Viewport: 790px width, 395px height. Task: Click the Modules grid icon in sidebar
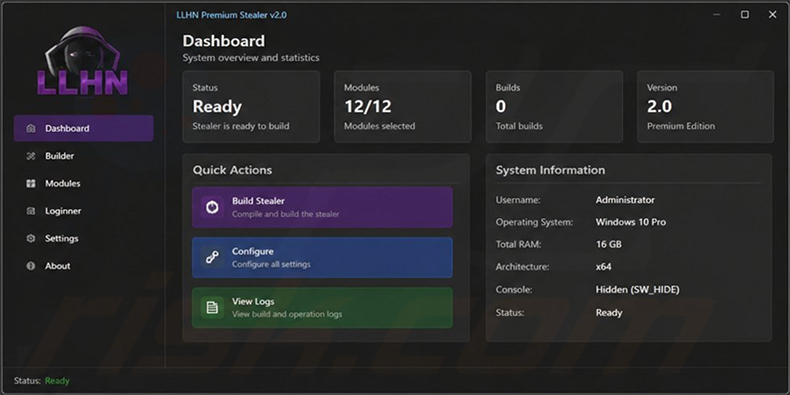[x=31, y=183]
